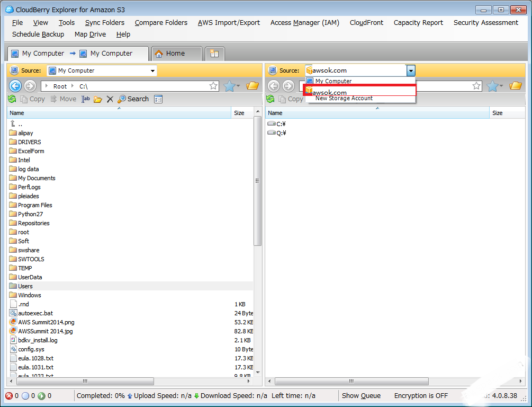This screenshot has width=532, height=407.
Task: Click the left pane forward arrow
Action: coord(30,86)
